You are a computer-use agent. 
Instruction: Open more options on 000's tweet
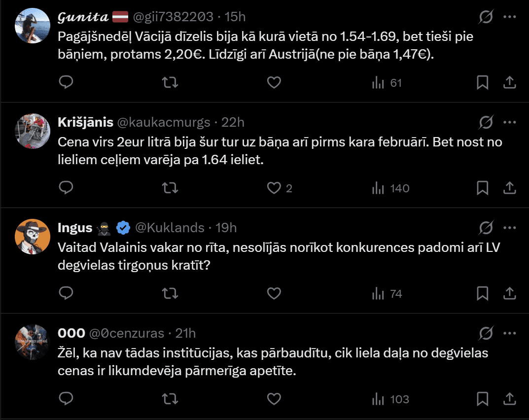509,333
